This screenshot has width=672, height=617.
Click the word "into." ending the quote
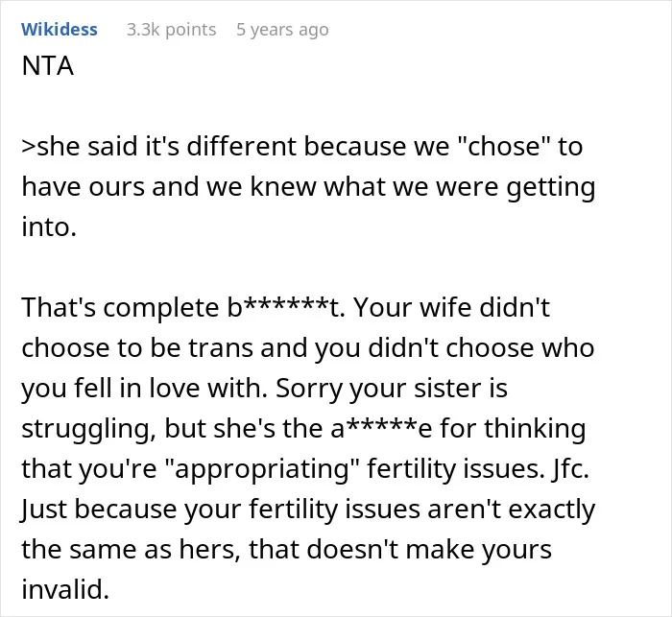tap(49, 226)
